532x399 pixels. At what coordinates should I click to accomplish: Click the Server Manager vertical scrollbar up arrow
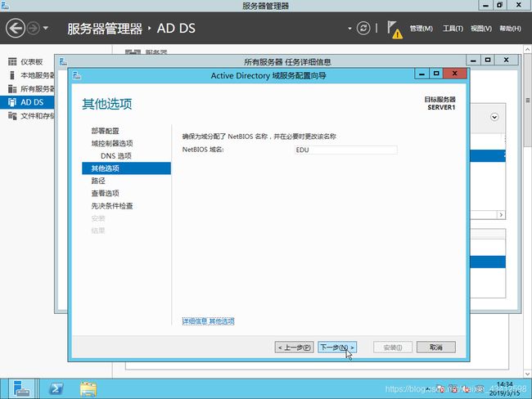click(x=528, y=50)
